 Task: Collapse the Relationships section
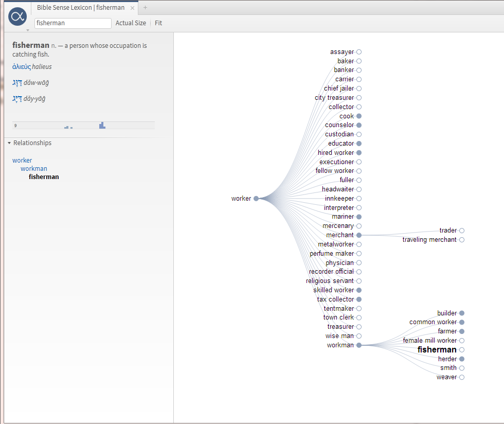point(8,143)
